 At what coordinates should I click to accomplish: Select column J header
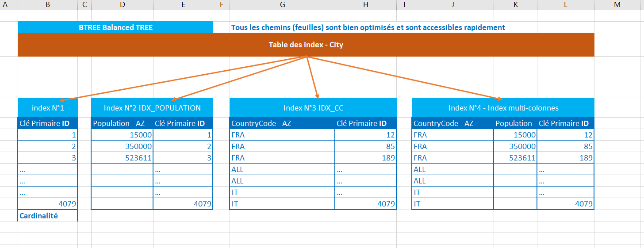pos(453,5)
